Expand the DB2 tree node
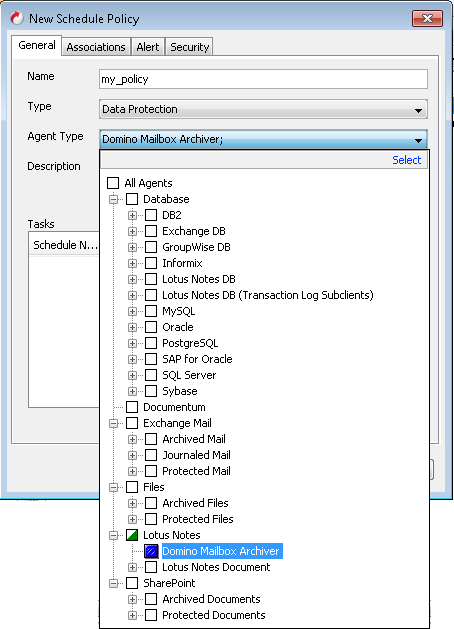This screenshot has width=454, height=629. coord(132,215)
